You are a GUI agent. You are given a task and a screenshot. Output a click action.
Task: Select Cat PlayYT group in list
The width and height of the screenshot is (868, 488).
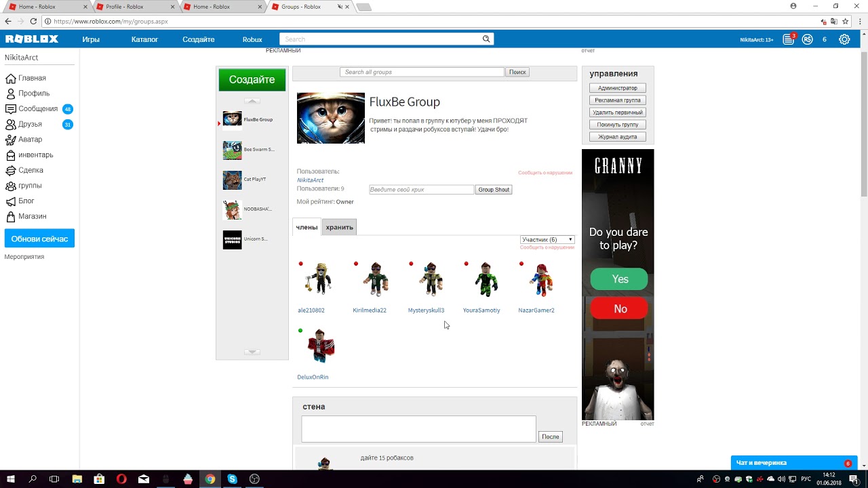coord(245,180)
